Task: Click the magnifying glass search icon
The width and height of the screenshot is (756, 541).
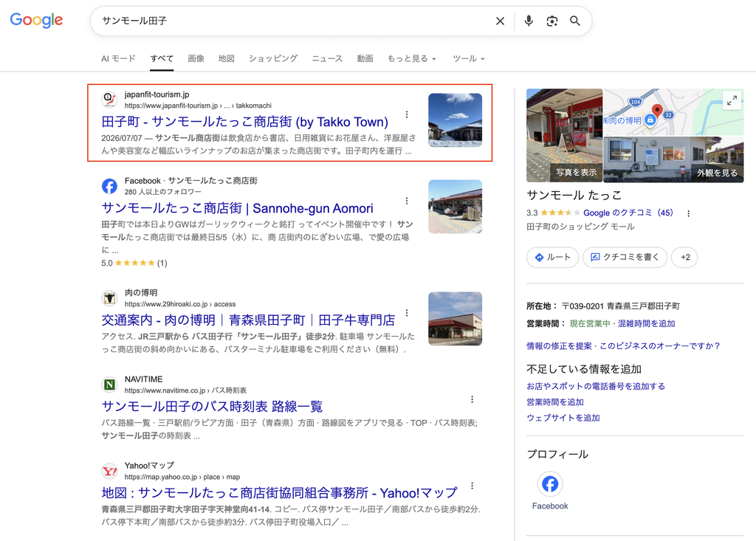Action: pos(574,21)
